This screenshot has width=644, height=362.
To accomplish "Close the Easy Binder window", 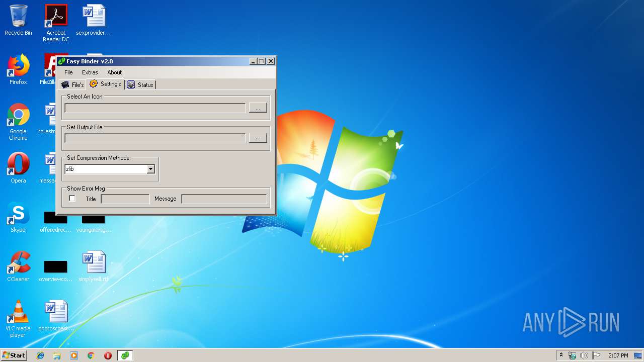I will pyautogui.click(x=271, y=61).
